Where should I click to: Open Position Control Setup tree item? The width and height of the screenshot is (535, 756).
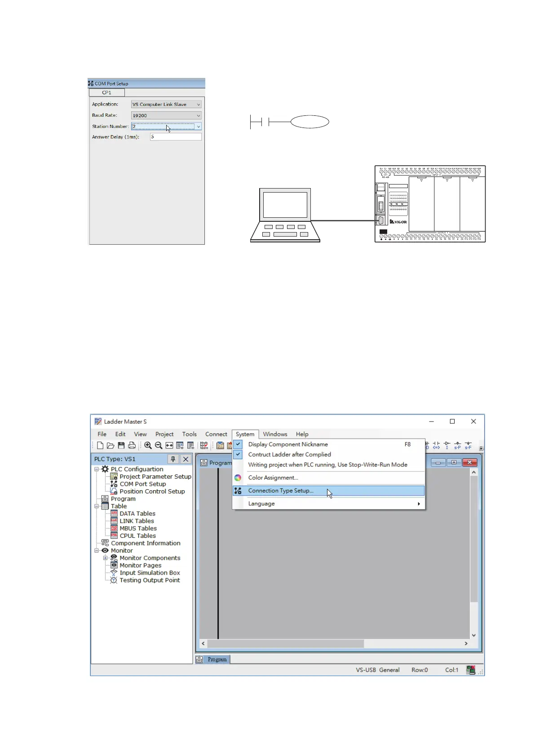152,492
